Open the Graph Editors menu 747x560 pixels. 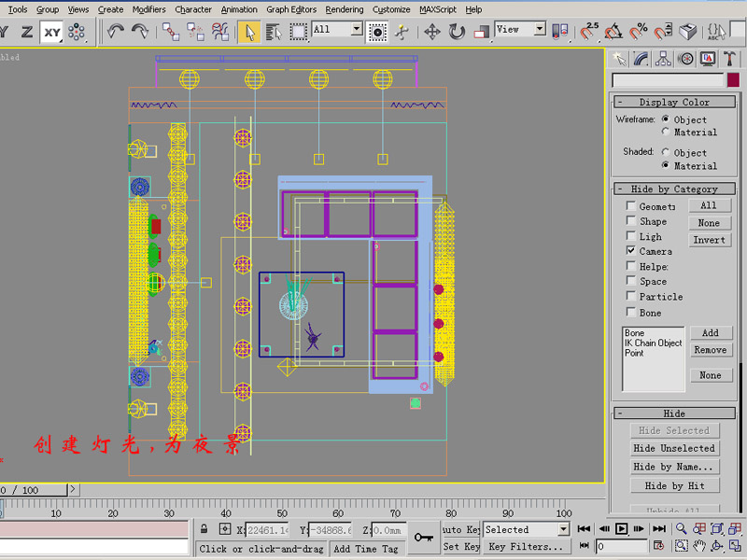[x=291, y=9]
